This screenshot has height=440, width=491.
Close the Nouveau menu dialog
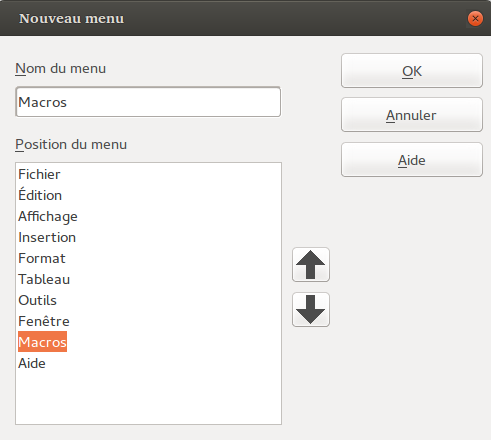[x=475, y=19]
